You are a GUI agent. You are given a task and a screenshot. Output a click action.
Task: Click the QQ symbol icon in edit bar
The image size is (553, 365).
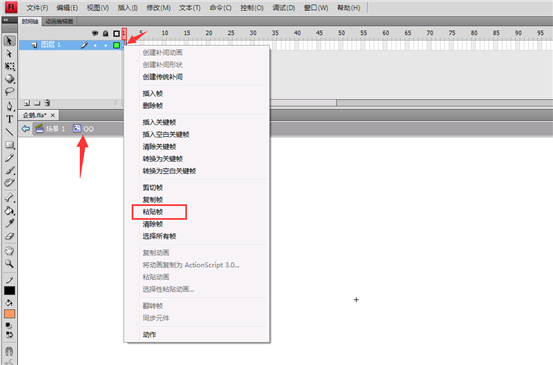(77, 128)
